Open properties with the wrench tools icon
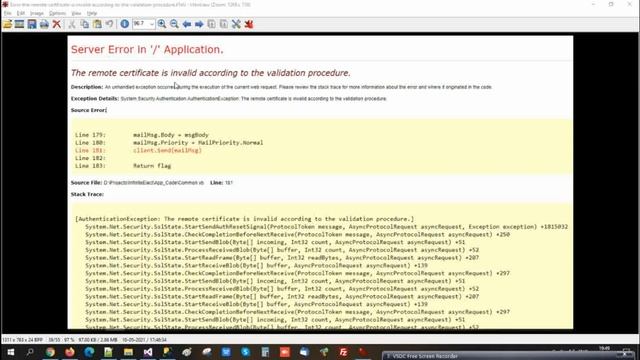 [x=236, y=24]
